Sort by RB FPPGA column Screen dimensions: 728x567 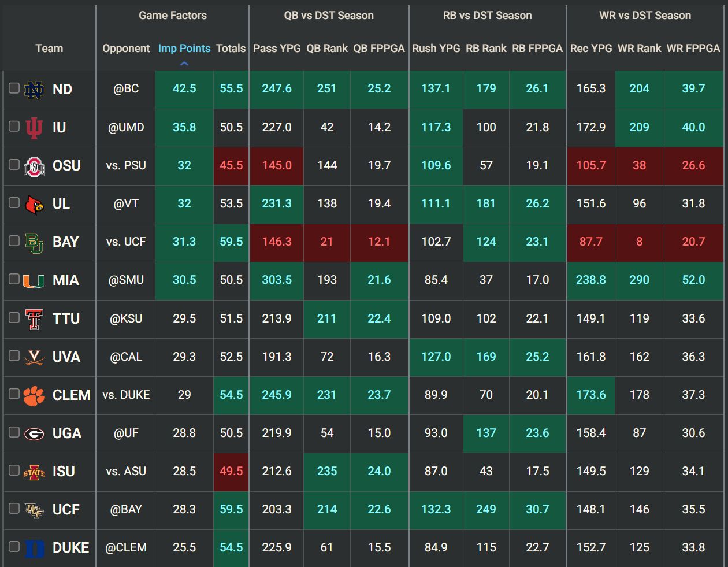(537, 49)
